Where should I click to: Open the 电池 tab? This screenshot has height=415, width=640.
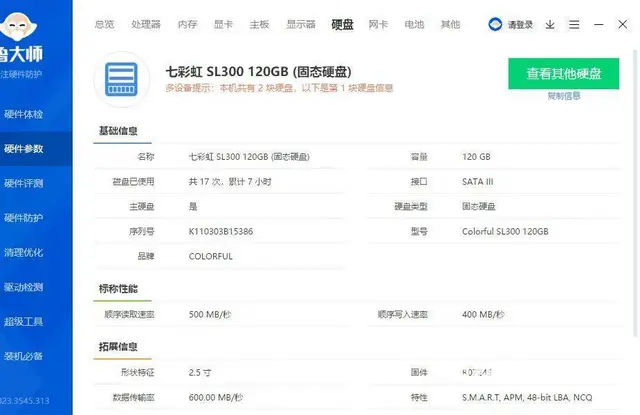click(x=414, y=24)
